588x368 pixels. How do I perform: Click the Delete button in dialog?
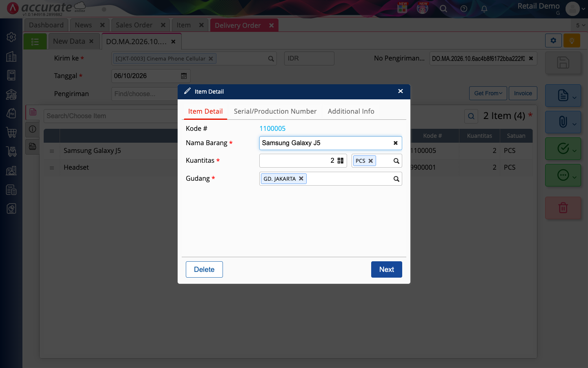[204, 269]
